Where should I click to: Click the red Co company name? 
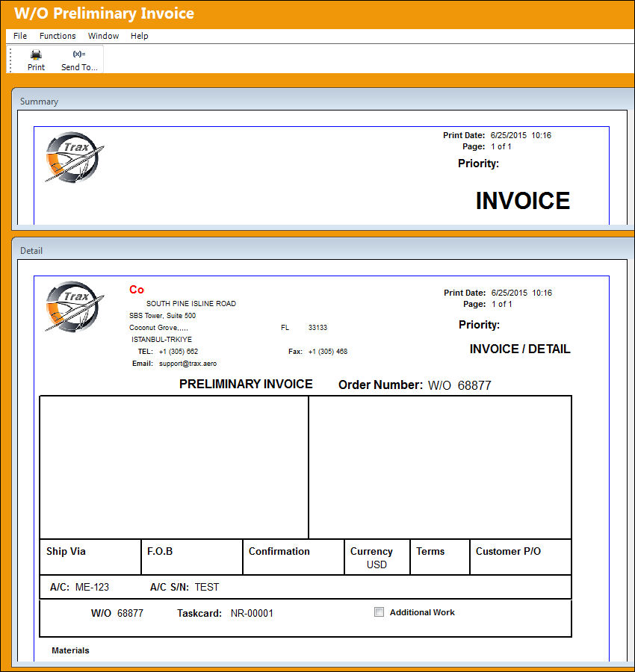pos(137,290)
